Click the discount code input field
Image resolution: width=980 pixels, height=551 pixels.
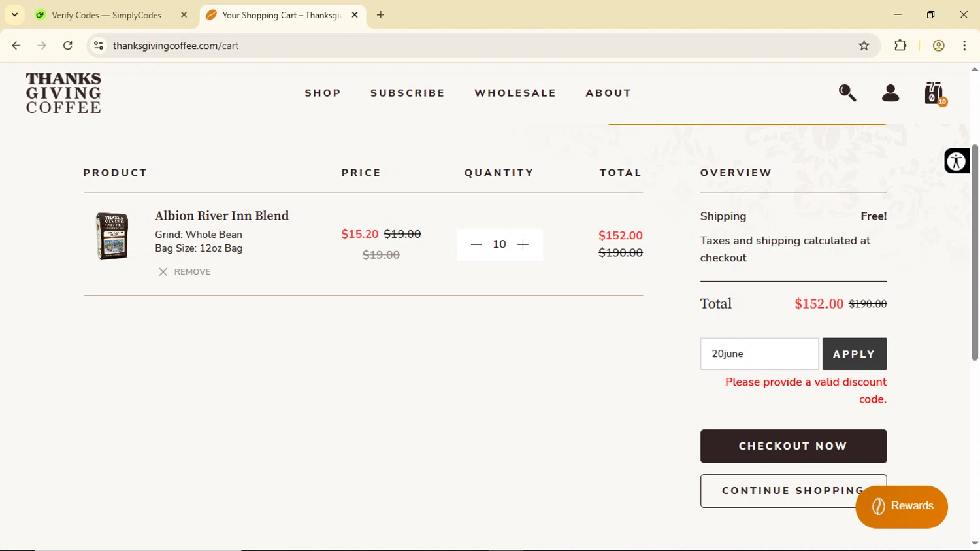(759, 354)
